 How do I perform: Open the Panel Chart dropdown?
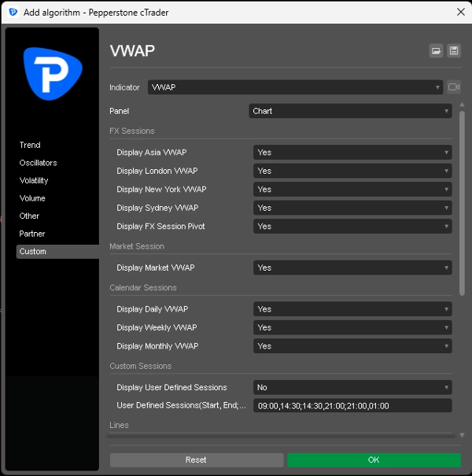[x=350, y=111]
